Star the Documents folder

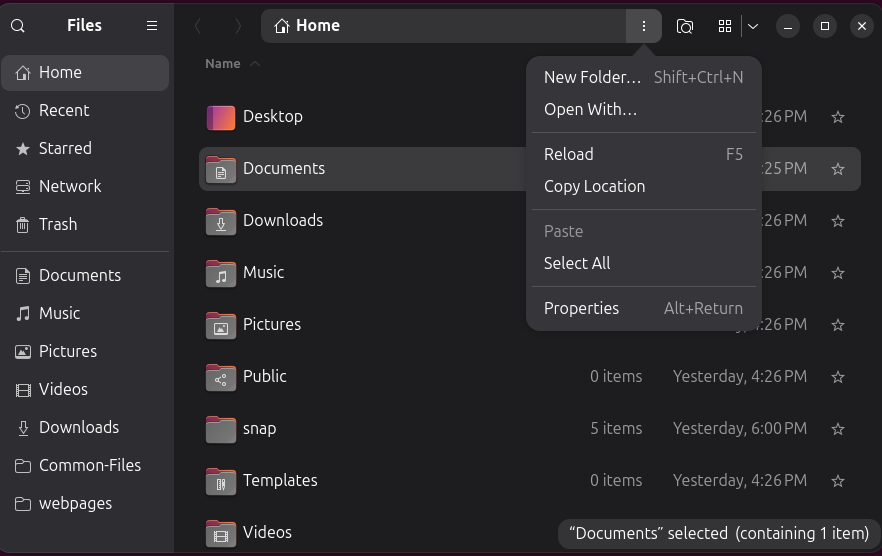(x=838, y=169)
